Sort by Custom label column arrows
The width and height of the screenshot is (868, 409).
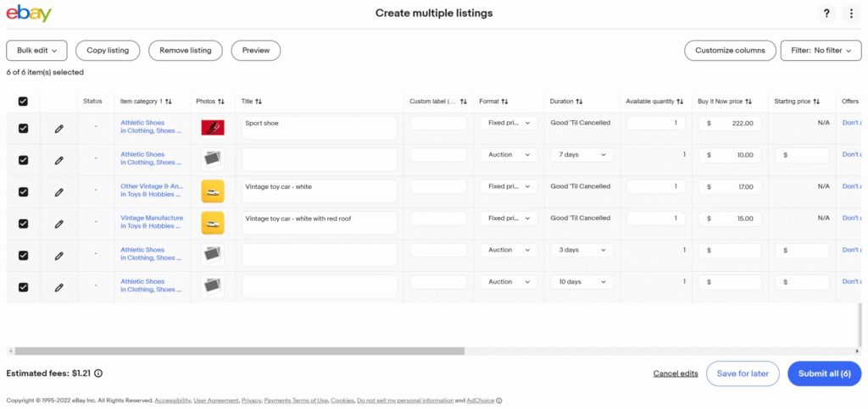coord(464,102)
